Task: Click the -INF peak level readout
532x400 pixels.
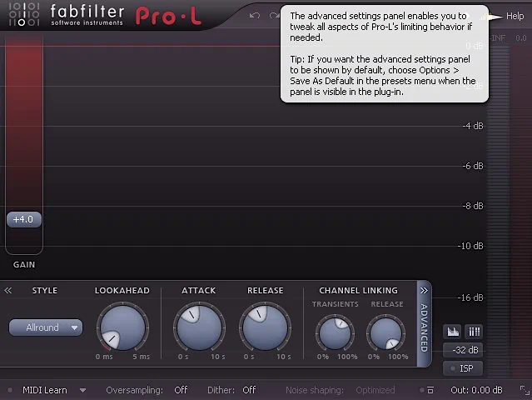Action: 497,38
